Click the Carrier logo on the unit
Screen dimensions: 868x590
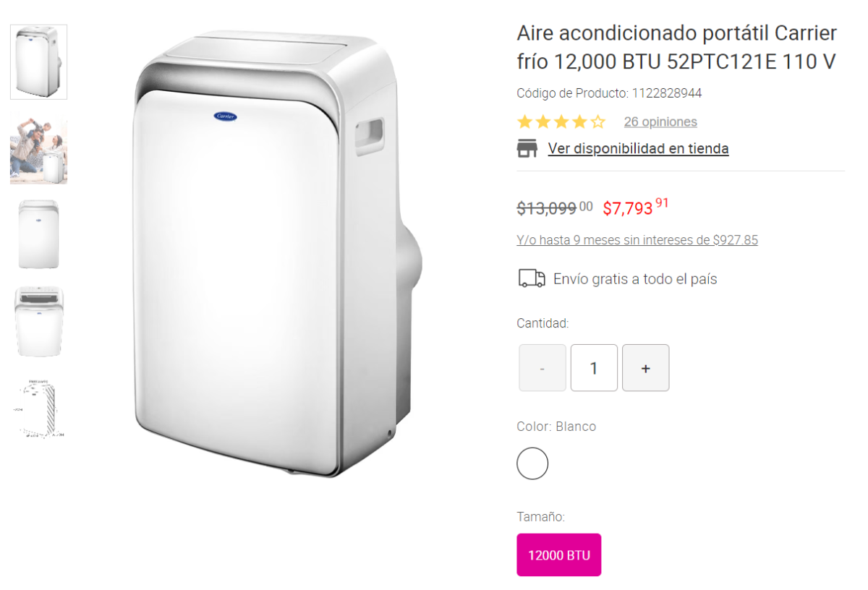[228, 116]
